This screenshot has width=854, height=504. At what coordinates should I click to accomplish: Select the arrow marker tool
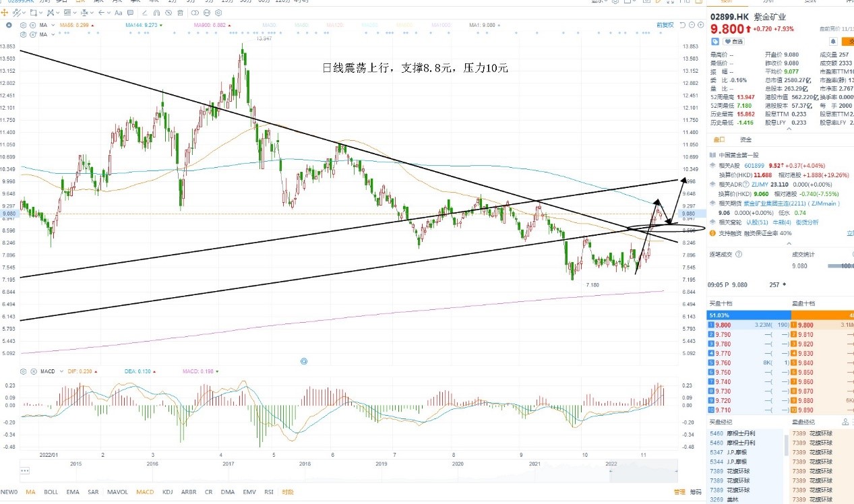(x=101, y=13)
